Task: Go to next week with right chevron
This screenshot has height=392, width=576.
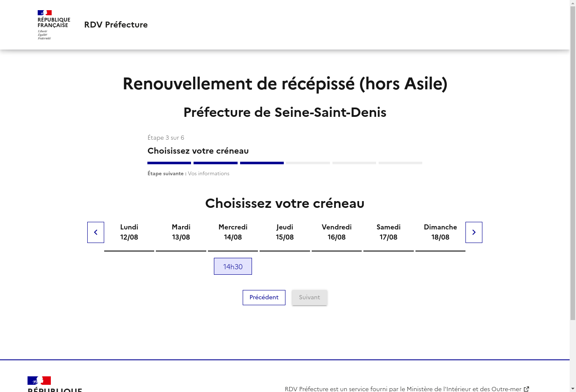Action: point(474,232)
